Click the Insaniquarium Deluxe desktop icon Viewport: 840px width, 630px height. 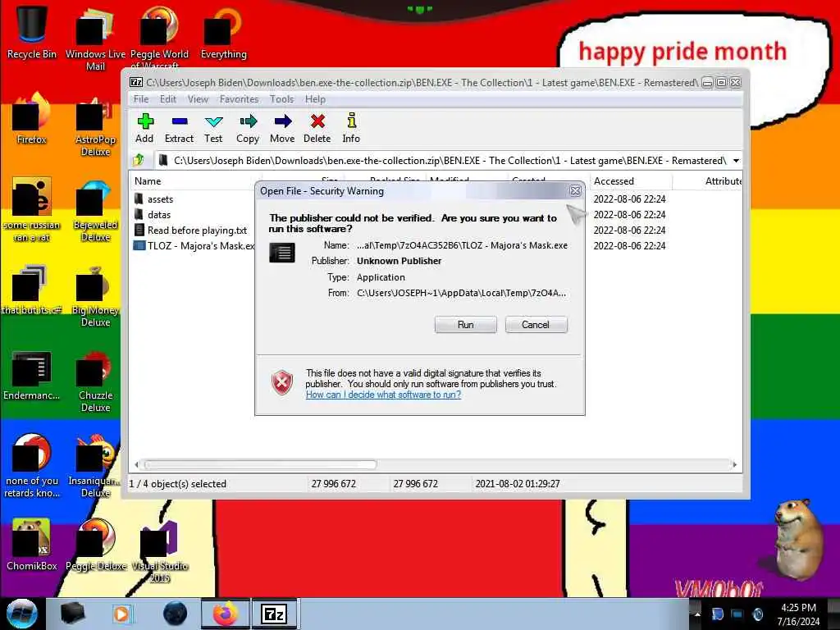click(x=95, y=466)
